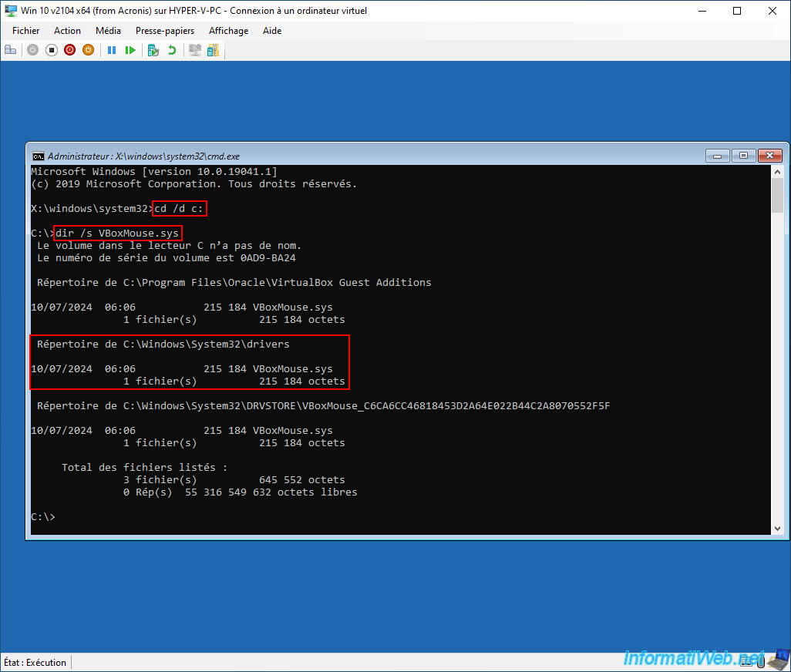Click the cmd title 'Administrateur : X:\windows\system32\cmd.exe'

coord(143,156)
